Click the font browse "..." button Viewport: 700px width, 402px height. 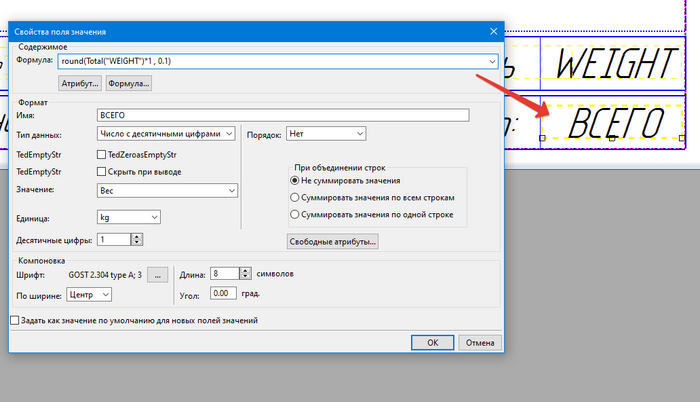coord(158,275)
